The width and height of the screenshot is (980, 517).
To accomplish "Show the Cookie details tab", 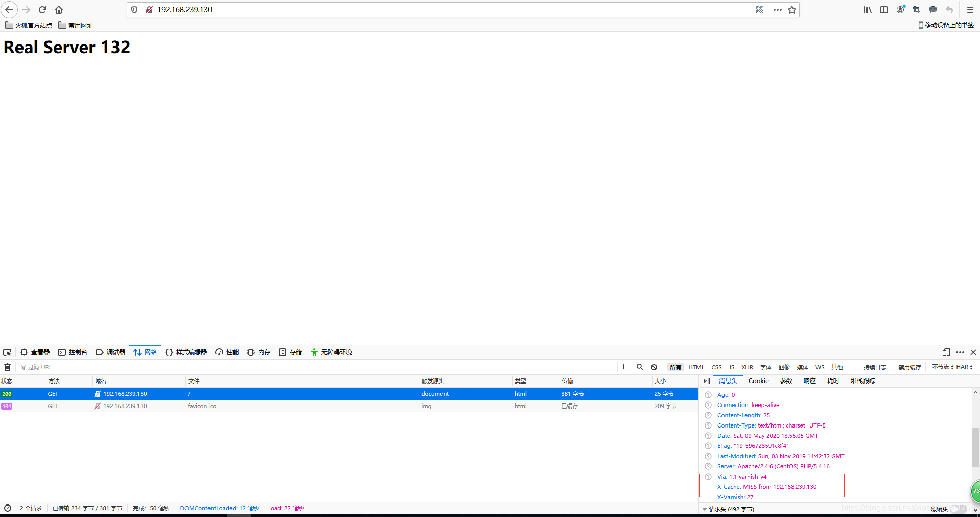I will click(x=758, y=381).
